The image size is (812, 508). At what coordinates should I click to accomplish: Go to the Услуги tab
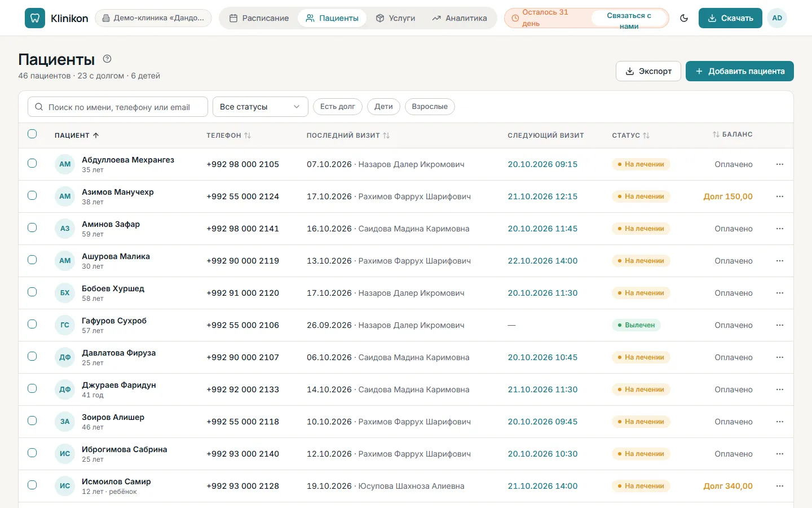coord(395,18)
